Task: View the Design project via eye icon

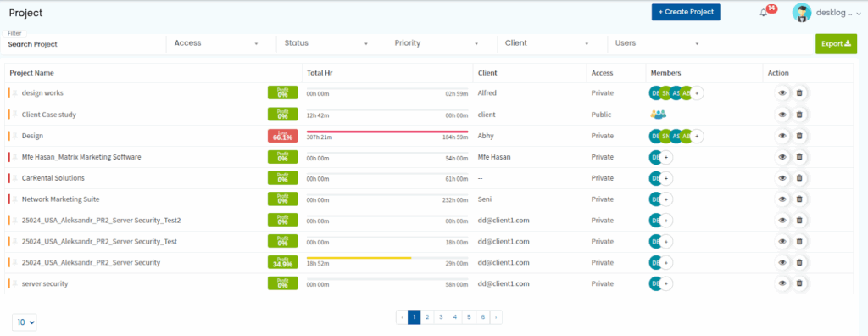Action: (x=782, y=136)
